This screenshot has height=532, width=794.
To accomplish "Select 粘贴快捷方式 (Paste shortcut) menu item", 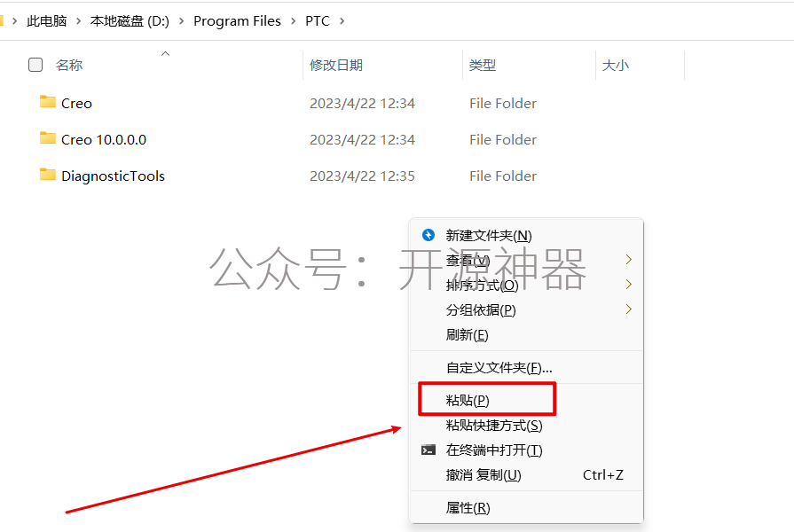I will [x=493, y=426].
